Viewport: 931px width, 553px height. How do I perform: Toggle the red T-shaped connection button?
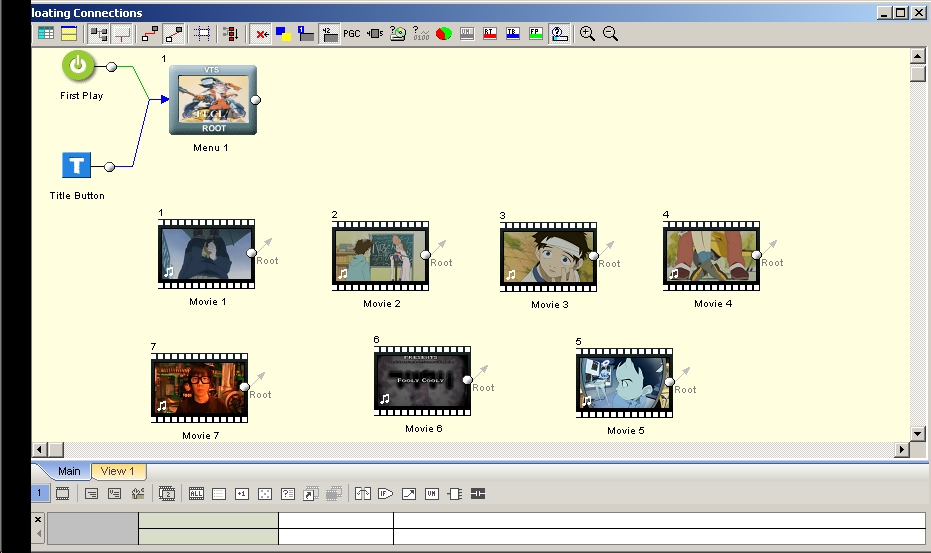(x=122, y=34)
